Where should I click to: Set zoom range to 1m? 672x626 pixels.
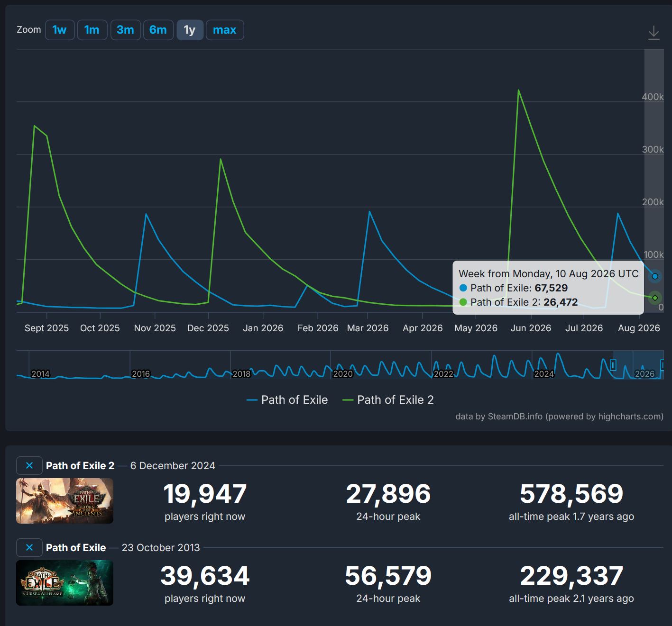tap(92, 30)
